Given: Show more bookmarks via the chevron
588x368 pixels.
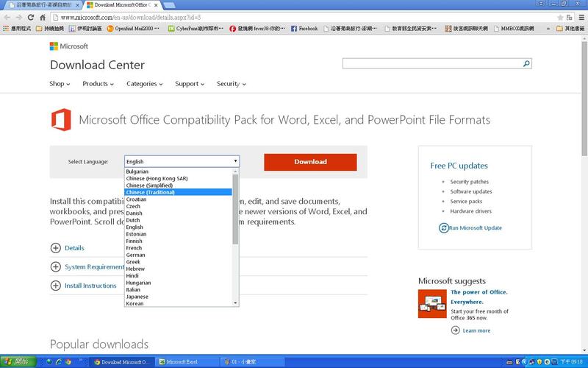Looking at the screenshot, I should [x=548, y=28].
